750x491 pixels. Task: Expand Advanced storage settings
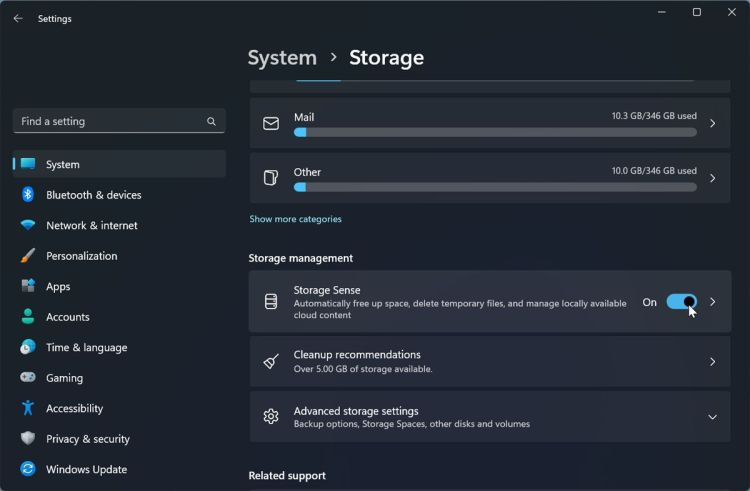[x=712, y=417]
